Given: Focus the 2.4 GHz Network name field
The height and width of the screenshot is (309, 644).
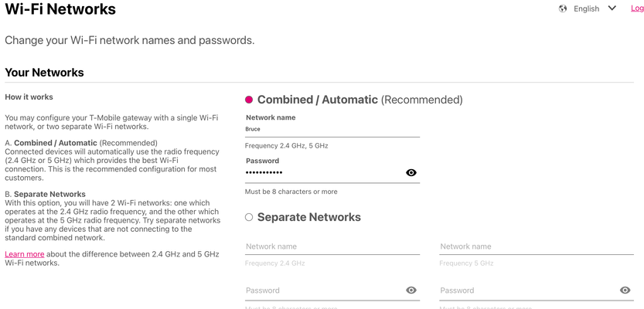Looking at the screenshot, I should (x=332, y=246).
